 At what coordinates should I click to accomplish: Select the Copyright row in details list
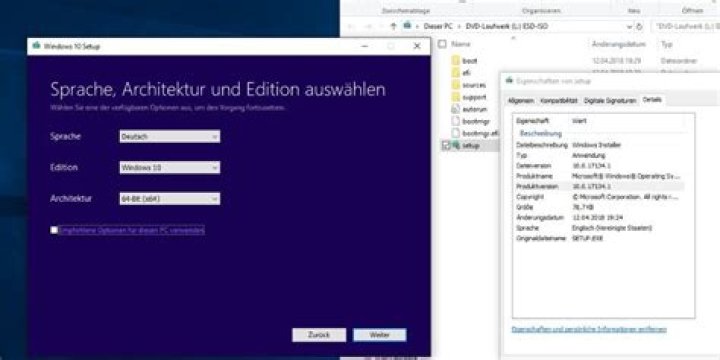pyautogui.click(x=599, y=197)
